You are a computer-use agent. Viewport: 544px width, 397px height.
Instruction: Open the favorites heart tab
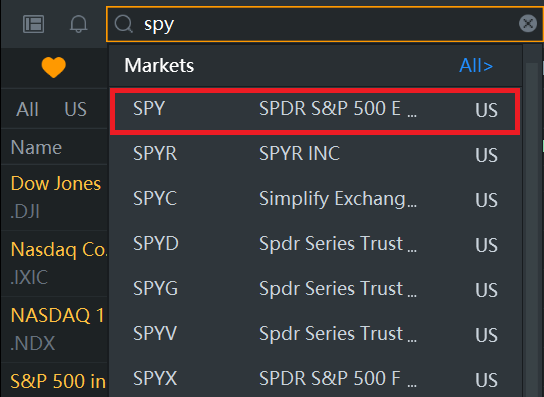tap(53, 67)
